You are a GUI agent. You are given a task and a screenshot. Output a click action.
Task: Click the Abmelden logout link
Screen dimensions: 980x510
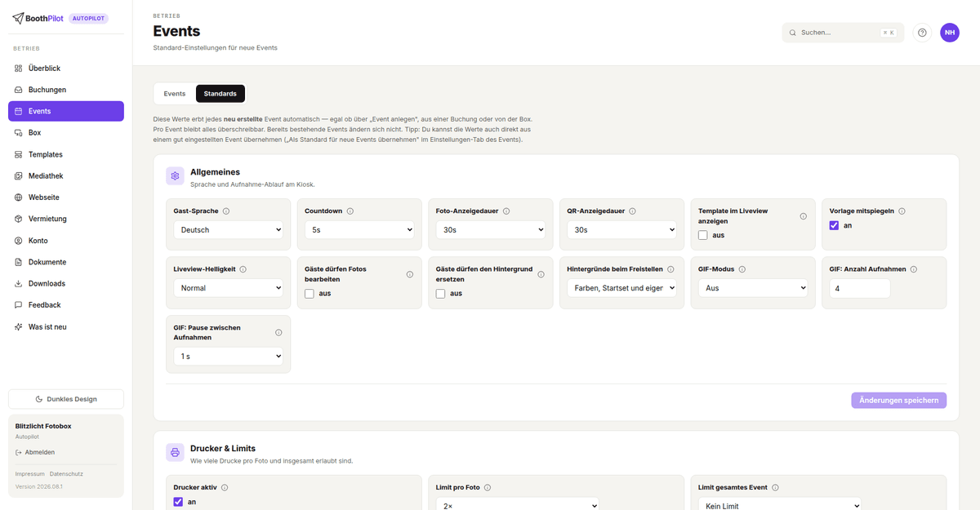35,452
